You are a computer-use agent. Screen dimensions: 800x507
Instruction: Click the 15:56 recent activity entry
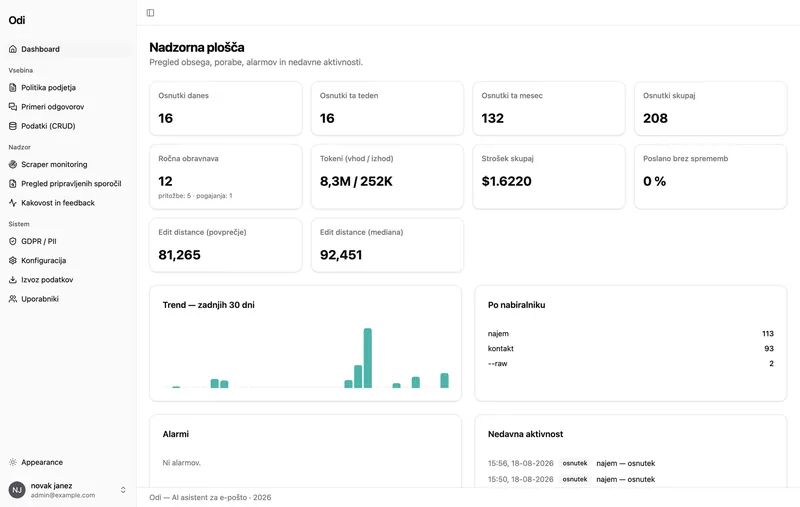tap(631, 464)
